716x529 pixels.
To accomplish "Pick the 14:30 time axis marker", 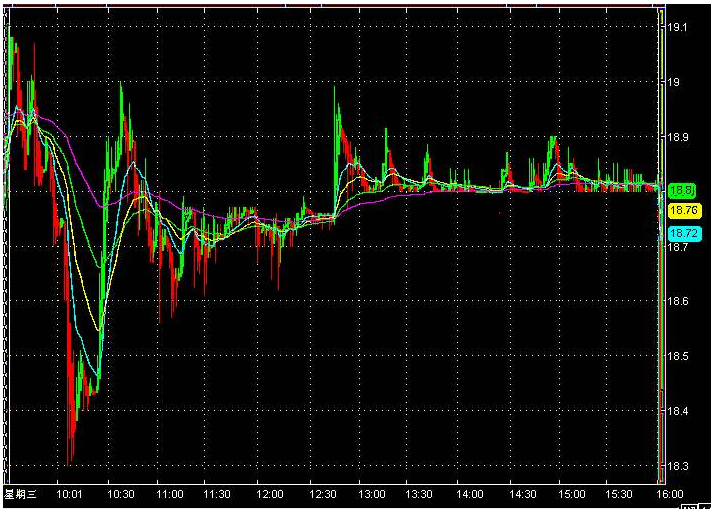I will coord(520,494).
